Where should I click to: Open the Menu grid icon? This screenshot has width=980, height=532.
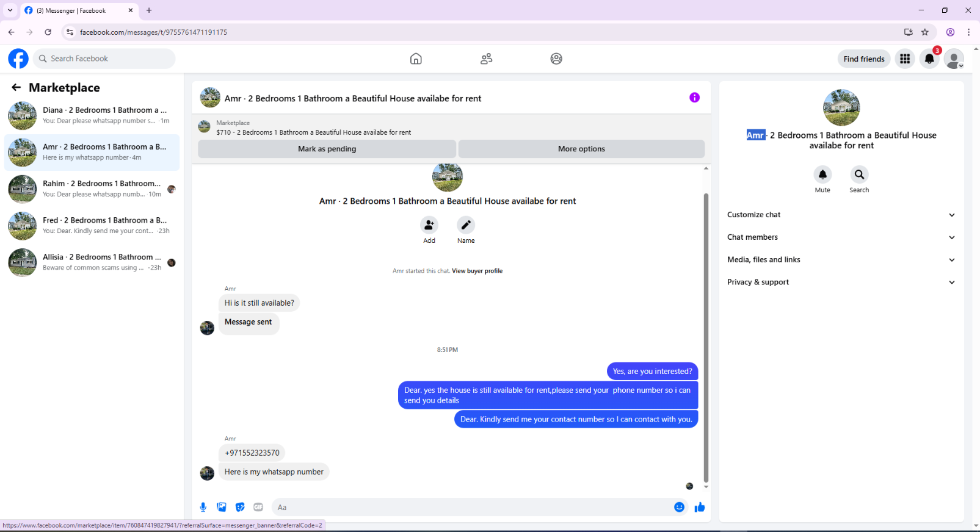click(905, 59)
